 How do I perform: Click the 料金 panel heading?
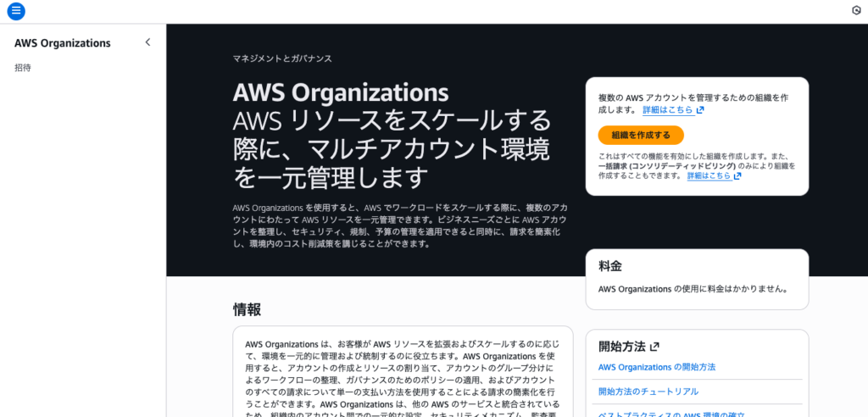coord(610,266)
